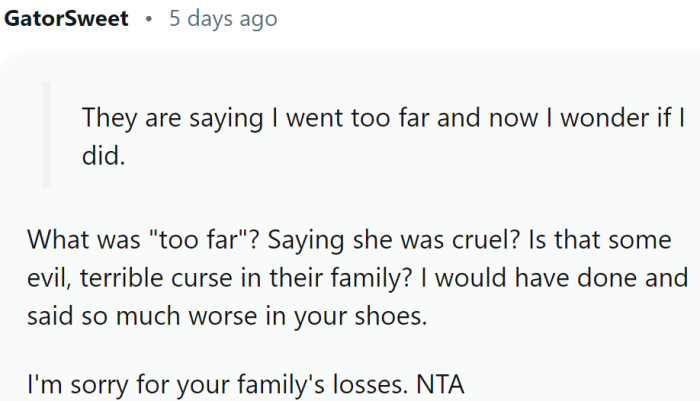The width and height of the screenshot is (700, 401).
Task: Click the word "did." ending the quote
Action: [x=106, y=156]
